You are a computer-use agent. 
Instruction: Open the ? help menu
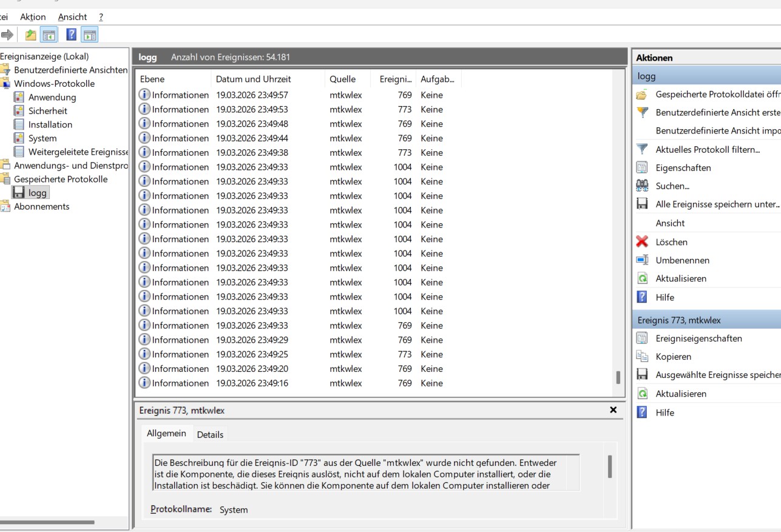click(x=101, y=17)
